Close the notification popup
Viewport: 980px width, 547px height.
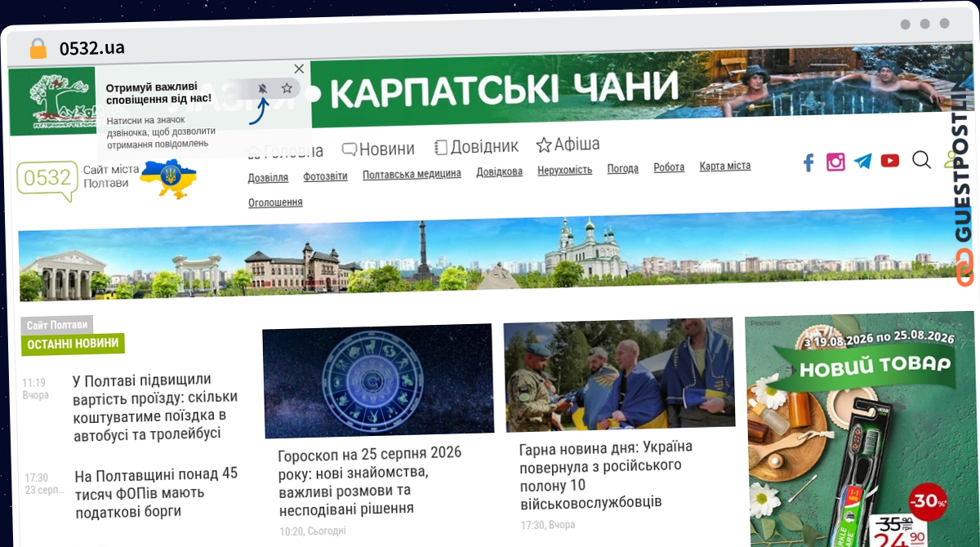tap(299, 69)
